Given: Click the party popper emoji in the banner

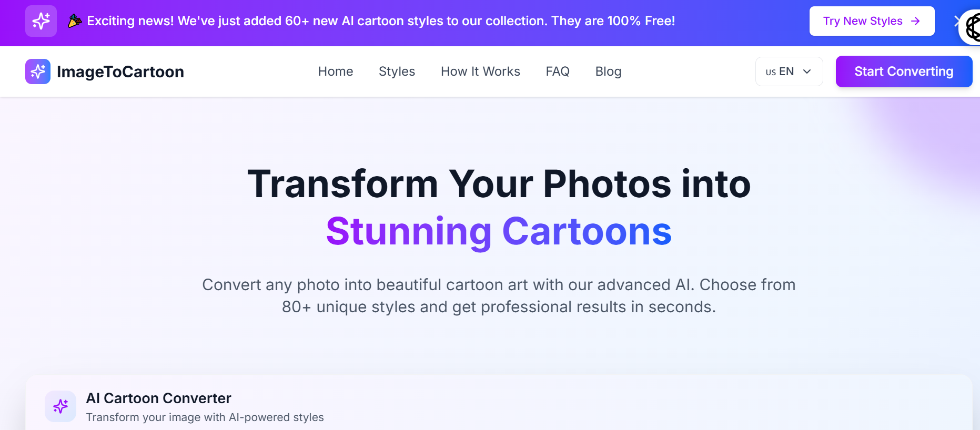Looking at the screenshot, I should [x=75, y=21].
